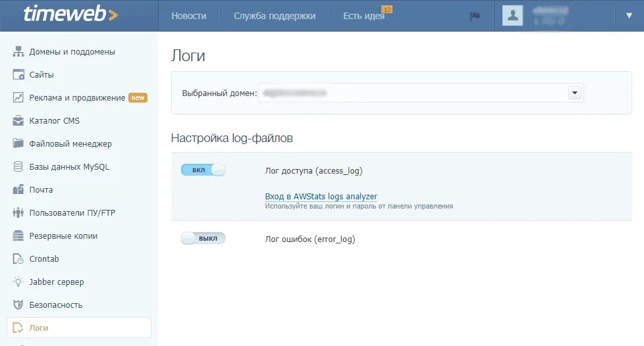Screen dimensions: 644x346
Task: Click the Сайты window icon in sidebar
Action: click(x=18, y=74)
